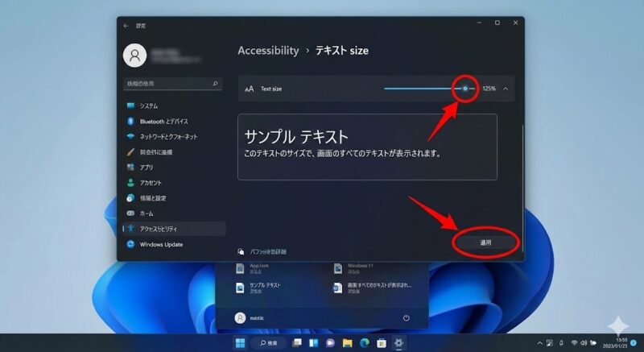The width and height of the screenshot is (644, 352).
Task: Click the settings window vertical scrollbar
Action: [x=522, y=189]
